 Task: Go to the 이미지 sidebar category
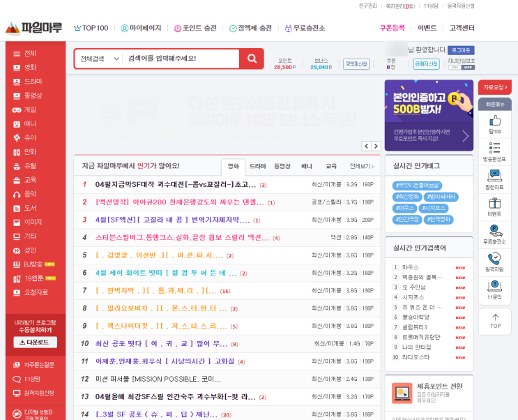(27, 223)
